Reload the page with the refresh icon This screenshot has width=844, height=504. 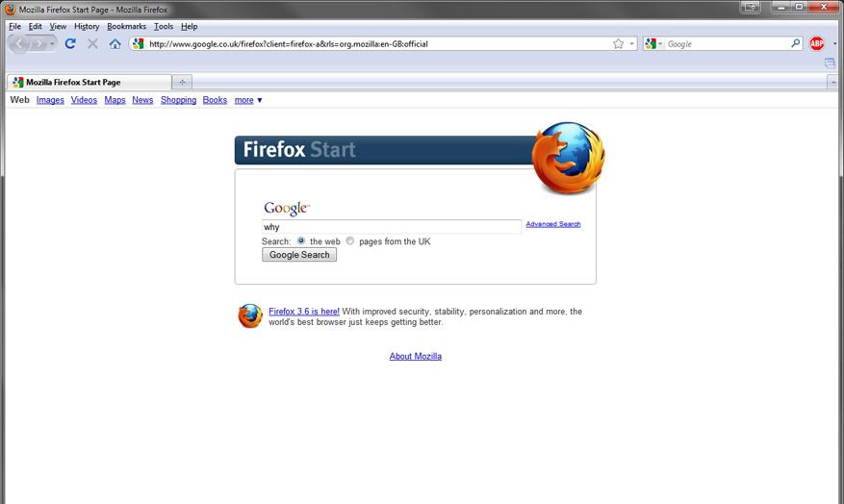70,43
